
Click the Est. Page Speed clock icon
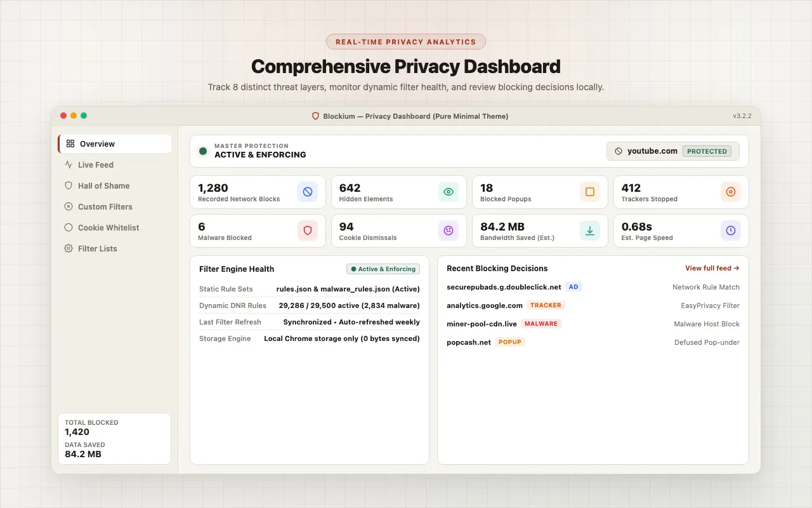pos(731,231)
